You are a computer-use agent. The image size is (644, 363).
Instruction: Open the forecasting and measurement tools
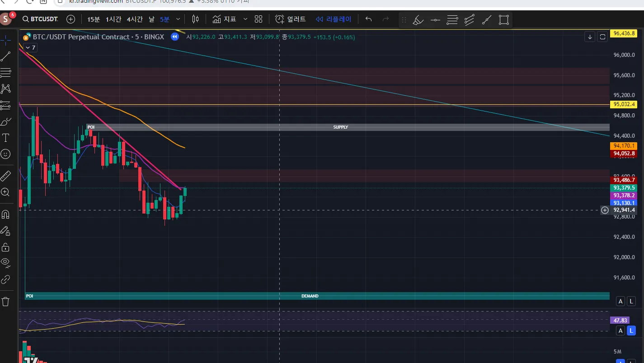pyautogui.click(x=6, y=105)
